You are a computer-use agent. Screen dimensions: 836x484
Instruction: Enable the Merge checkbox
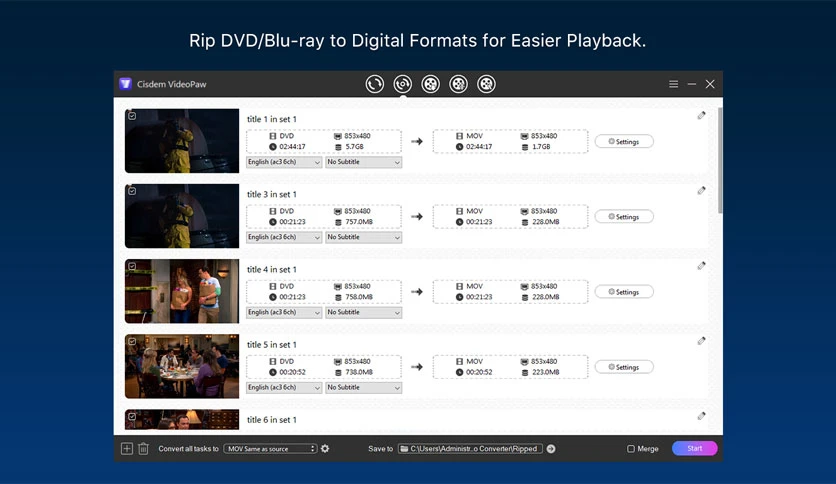click(631, 449)
